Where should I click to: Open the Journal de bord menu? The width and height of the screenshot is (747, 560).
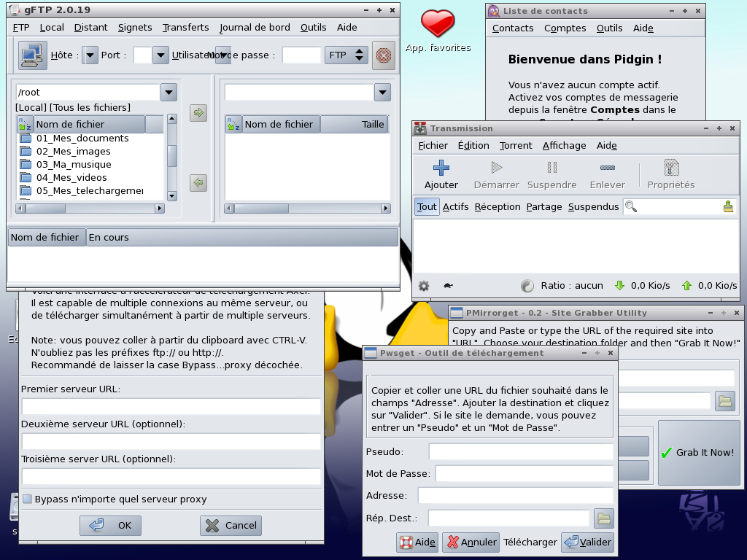[255, 28]
